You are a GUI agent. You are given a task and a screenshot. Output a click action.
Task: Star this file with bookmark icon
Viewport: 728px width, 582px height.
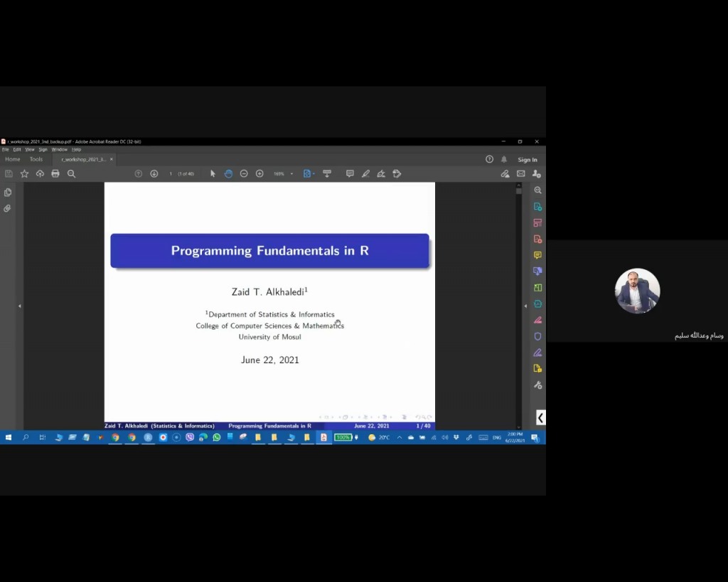[x=24, y=173]
